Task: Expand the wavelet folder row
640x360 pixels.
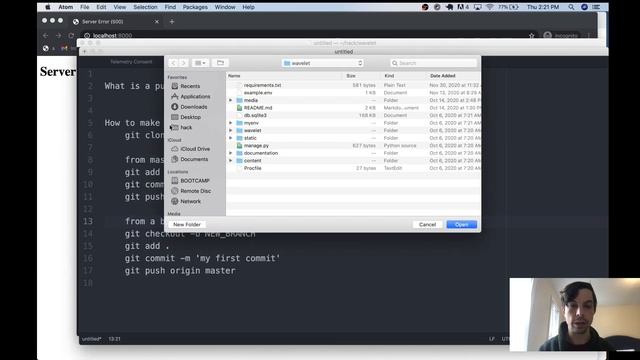Action: (231, 131)
